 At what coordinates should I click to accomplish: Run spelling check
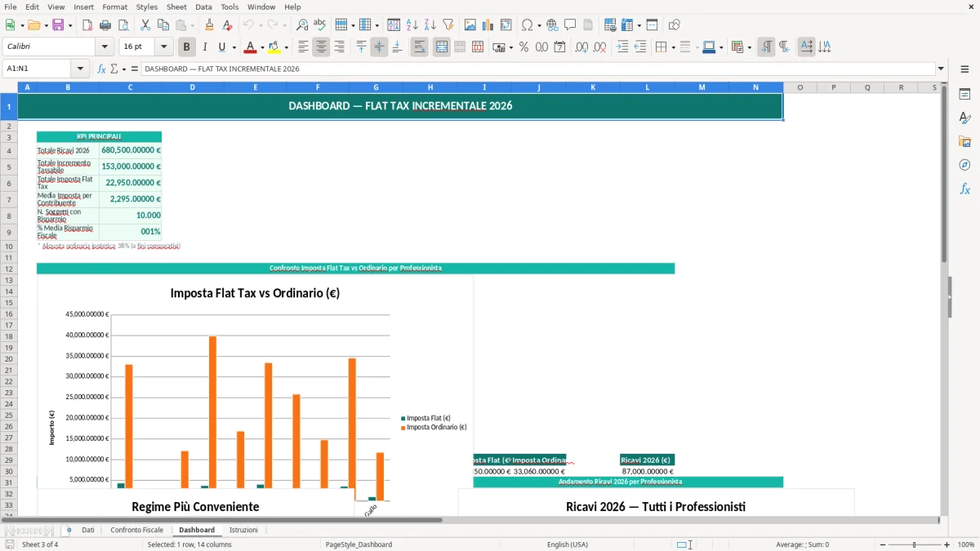pyautogui.click(x=319, y=25)
